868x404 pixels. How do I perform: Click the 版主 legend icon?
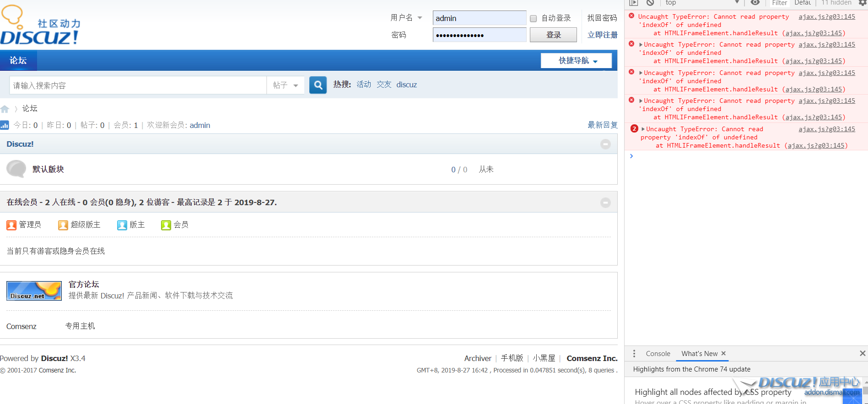click(122, 225)
